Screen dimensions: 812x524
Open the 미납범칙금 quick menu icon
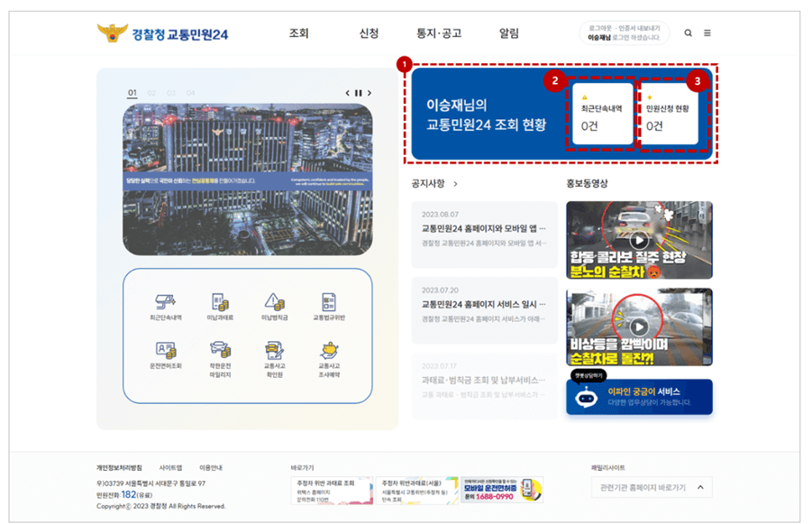click(x=275, y=307)
